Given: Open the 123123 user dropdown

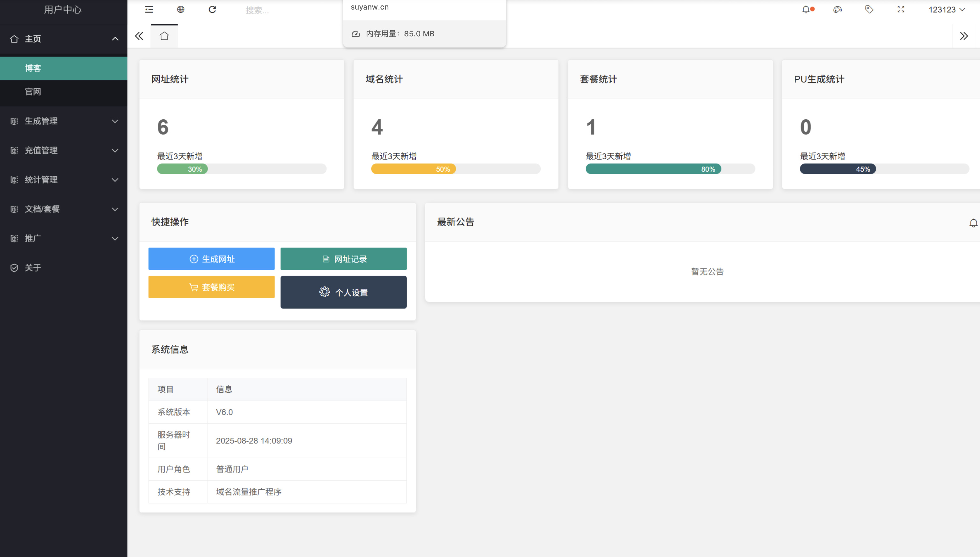Looking at the screenshot, I should click(946, 10).
